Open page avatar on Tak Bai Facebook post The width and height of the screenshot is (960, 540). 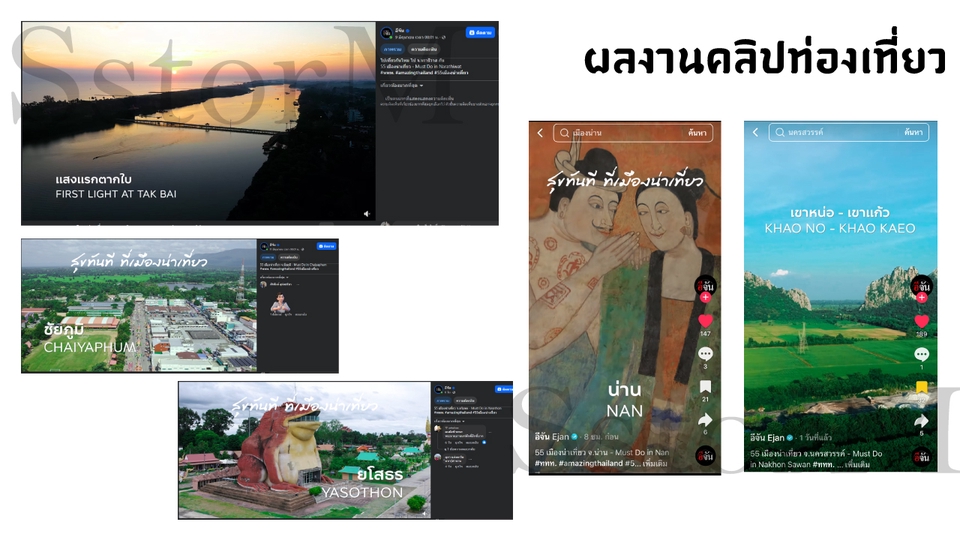click(386, 33)
